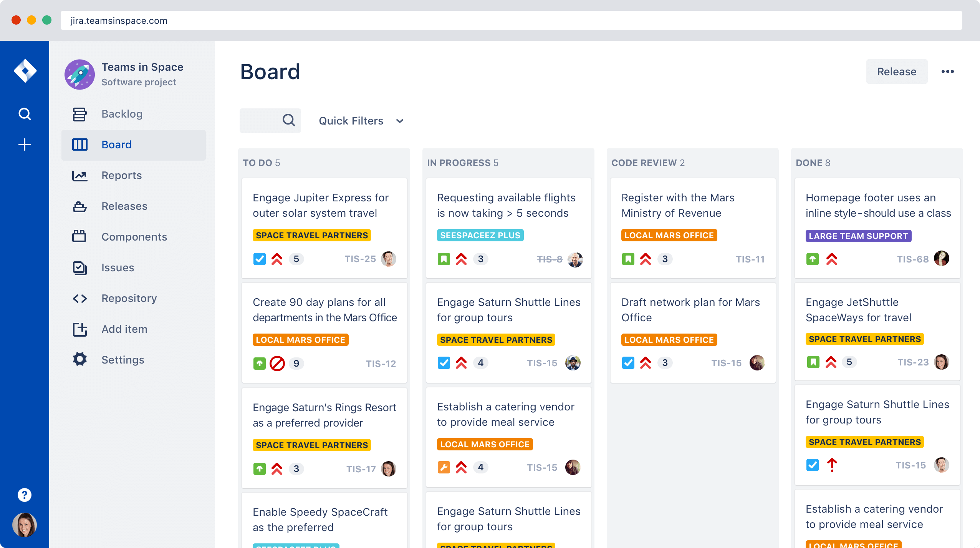This screenshot has height=548, width=980.
Task: Click the Settings icon in sidebar
Action: point(79,359)
